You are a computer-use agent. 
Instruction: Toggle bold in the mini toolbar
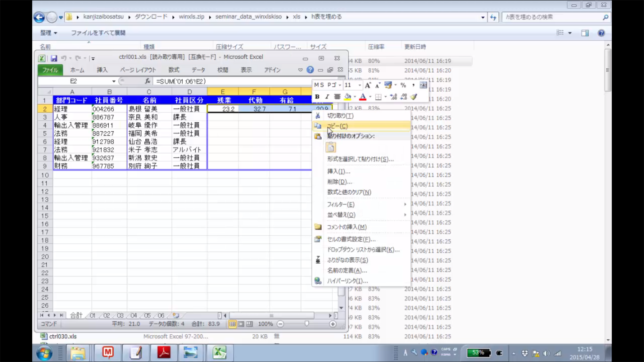pos(317,97)
